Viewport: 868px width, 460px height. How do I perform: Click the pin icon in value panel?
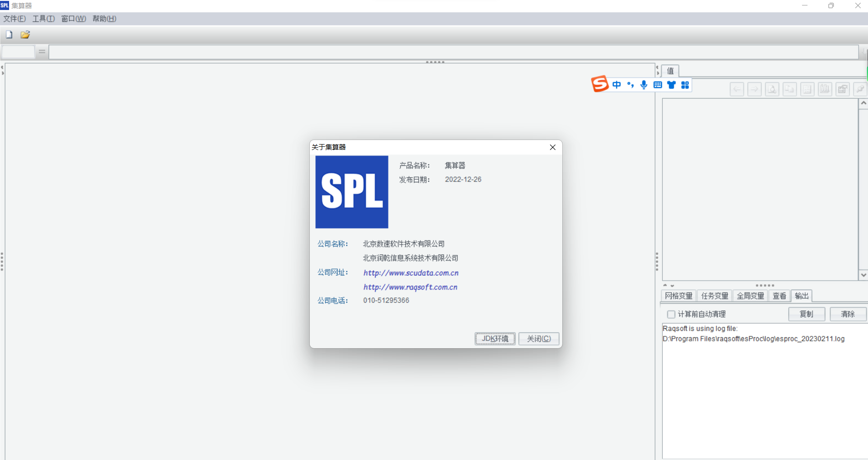pyautogui.click(x=860, y=89)
